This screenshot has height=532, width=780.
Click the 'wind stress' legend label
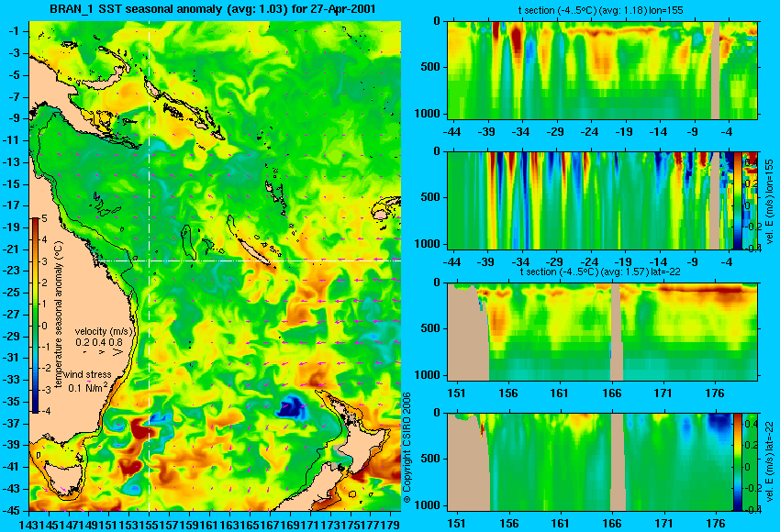point(88,374)
